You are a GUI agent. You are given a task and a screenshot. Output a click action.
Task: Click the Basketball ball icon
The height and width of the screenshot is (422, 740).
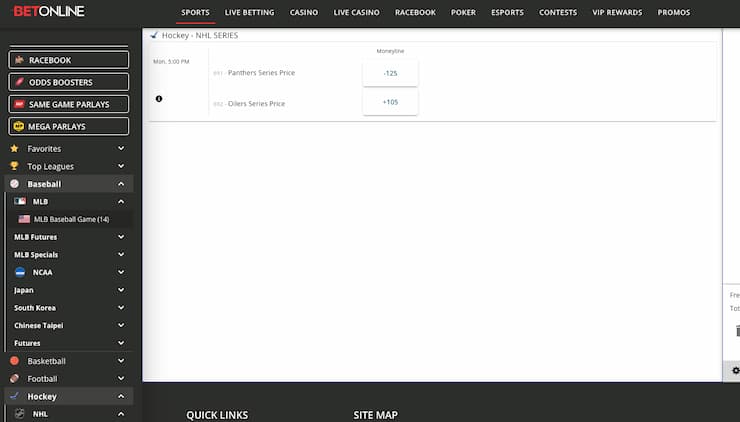pos(15,361)
